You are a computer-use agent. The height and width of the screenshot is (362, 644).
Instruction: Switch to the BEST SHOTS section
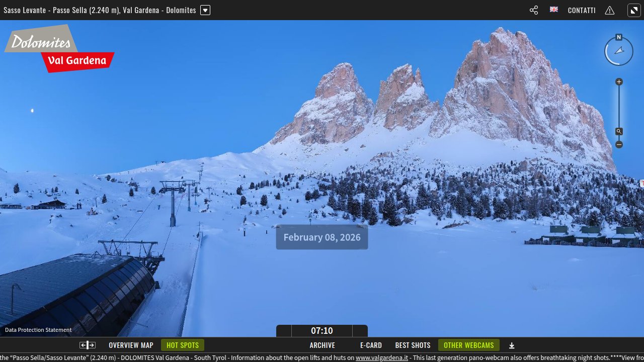(413, 345)
